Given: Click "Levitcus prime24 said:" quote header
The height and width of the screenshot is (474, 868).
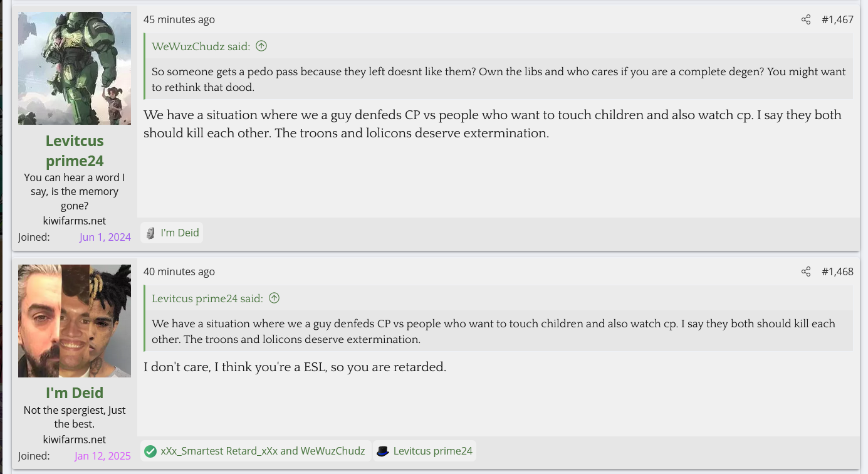Looking at the screenshot, I should [207, 298].
